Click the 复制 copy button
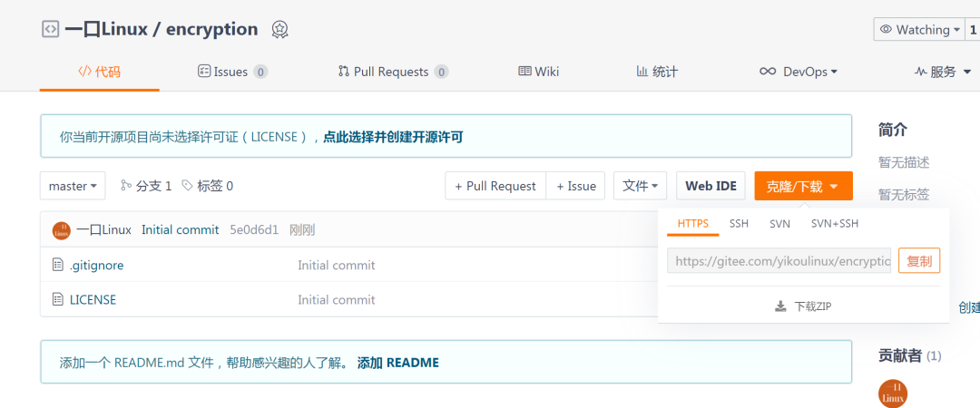The image size is (980, 408). pyautogui.click(x=919, y=261)
